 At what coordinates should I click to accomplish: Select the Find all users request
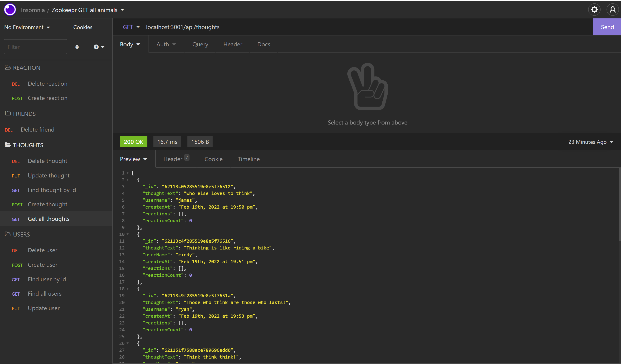click(x=56, y=294)
